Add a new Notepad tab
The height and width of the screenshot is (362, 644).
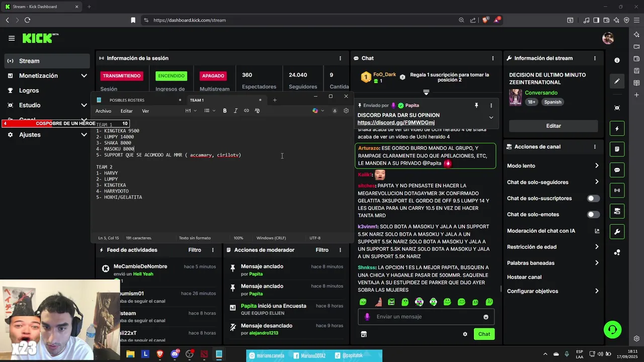pos(275,100)
